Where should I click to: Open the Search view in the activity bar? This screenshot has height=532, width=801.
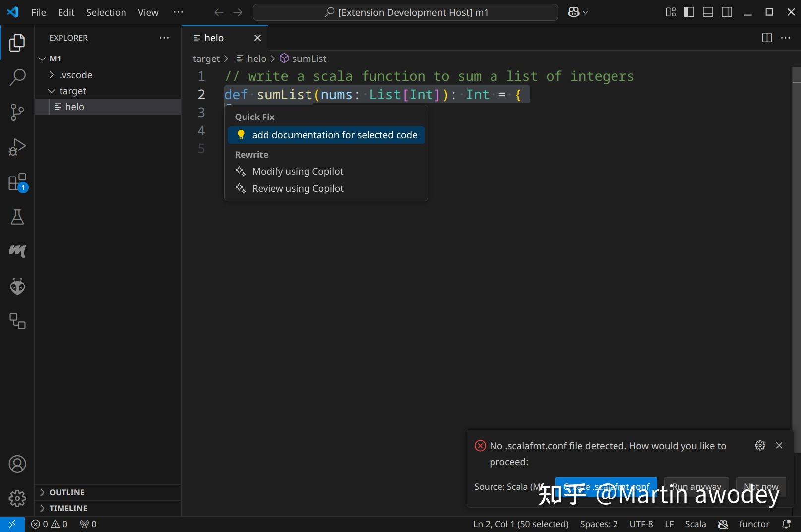[17, 77]
